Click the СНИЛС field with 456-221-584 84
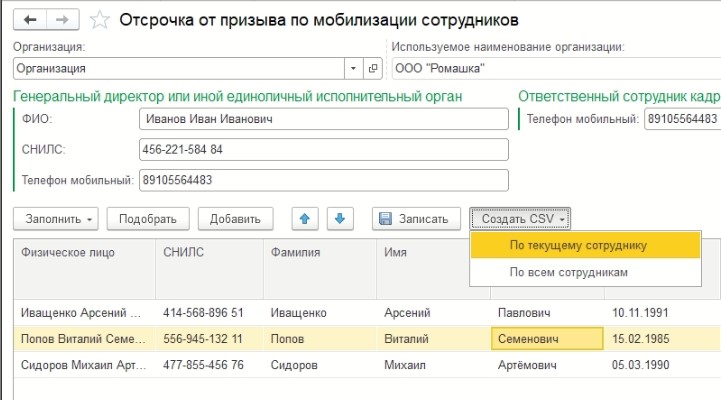The height and width of the screenshot is (400, 721). (x=324, y=149)
